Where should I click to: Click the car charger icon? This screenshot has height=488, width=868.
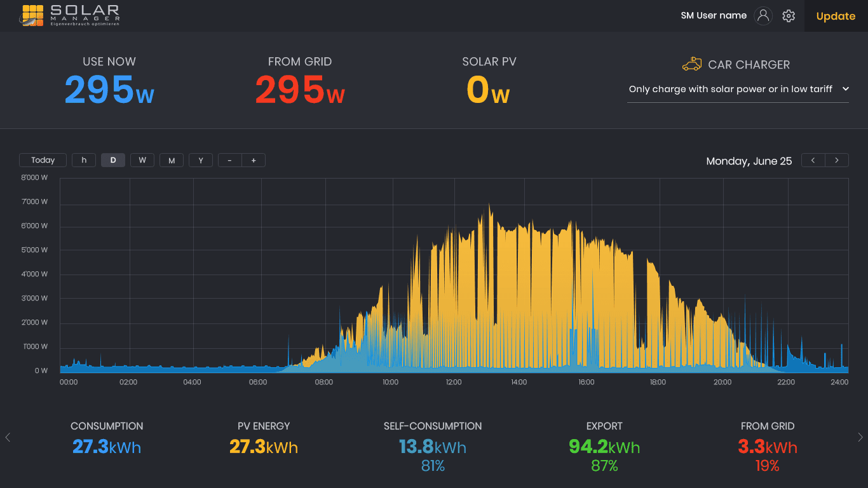692,64
